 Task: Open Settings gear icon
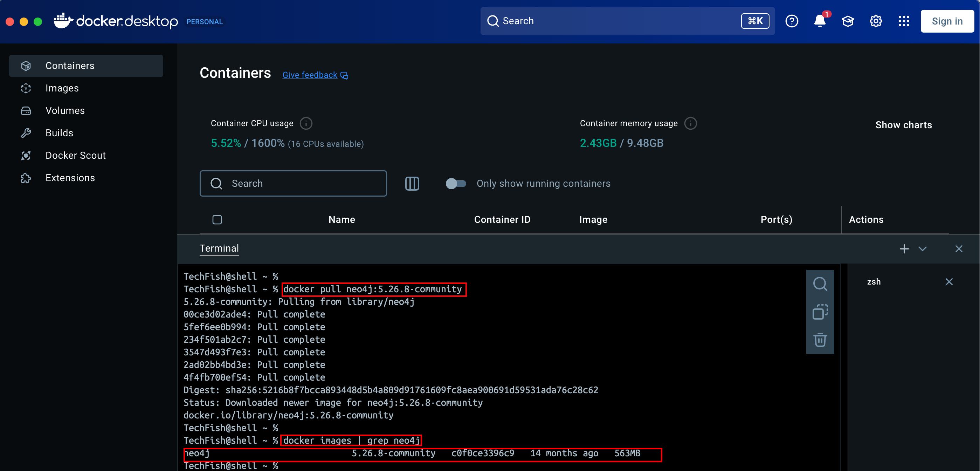[876, 21]
